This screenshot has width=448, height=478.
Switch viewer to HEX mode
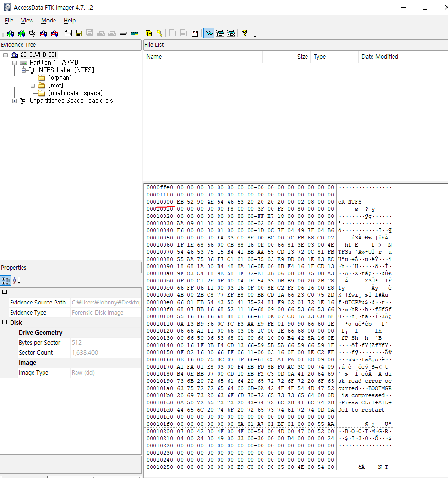click(231, 33)
